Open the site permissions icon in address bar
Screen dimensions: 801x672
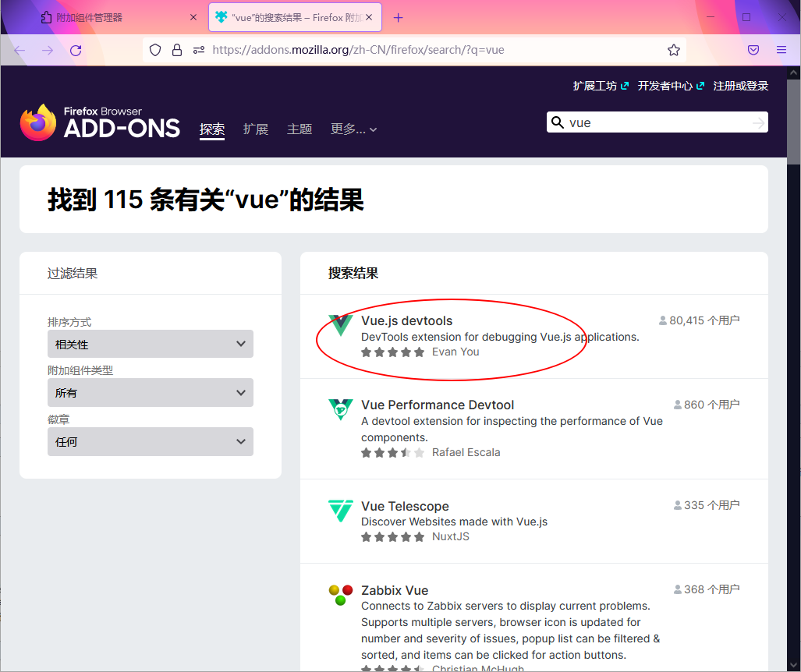click(199, 50)
